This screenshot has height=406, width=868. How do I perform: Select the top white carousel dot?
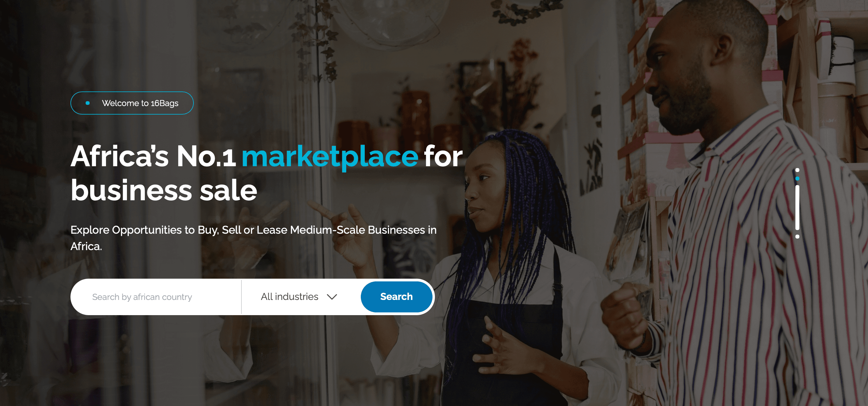[x=797, y=170]
